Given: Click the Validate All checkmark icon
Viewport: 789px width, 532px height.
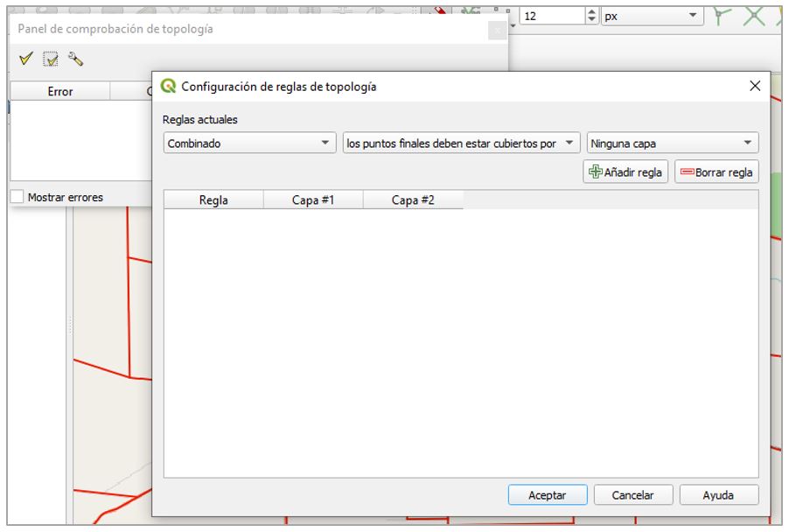Looking at the screenshot, I should [25, 59].
